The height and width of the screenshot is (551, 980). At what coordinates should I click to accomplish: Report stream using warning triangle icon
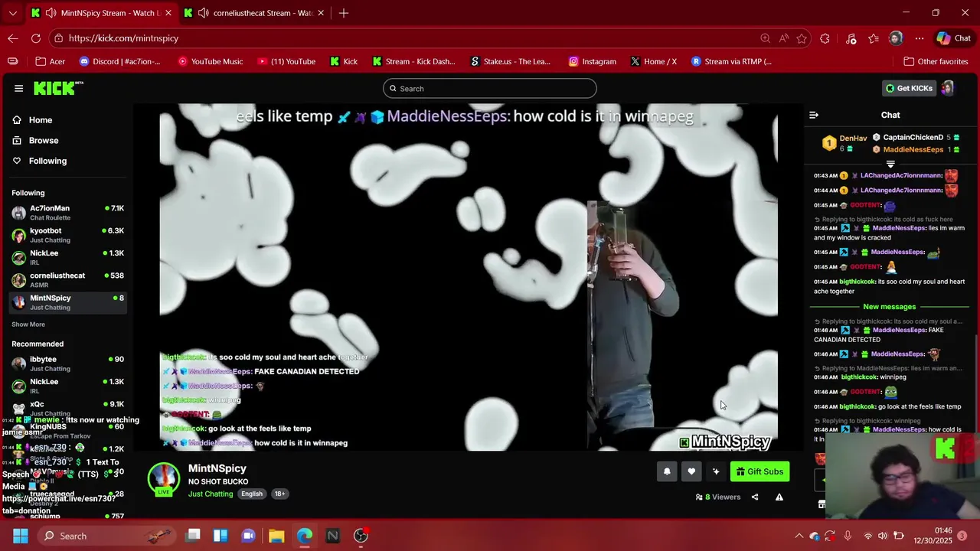[x=779, y=497]
